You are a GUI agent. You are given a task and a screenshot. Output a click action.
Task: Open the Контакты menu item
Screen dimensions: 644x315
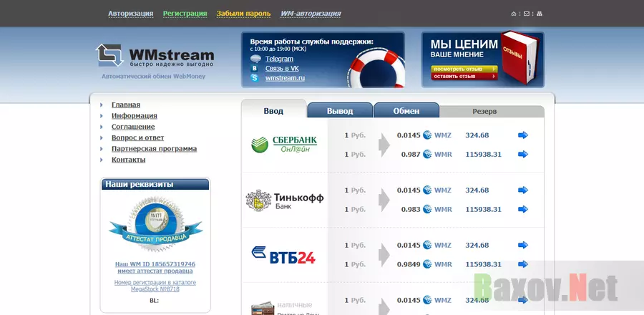[x=128, y=160]
